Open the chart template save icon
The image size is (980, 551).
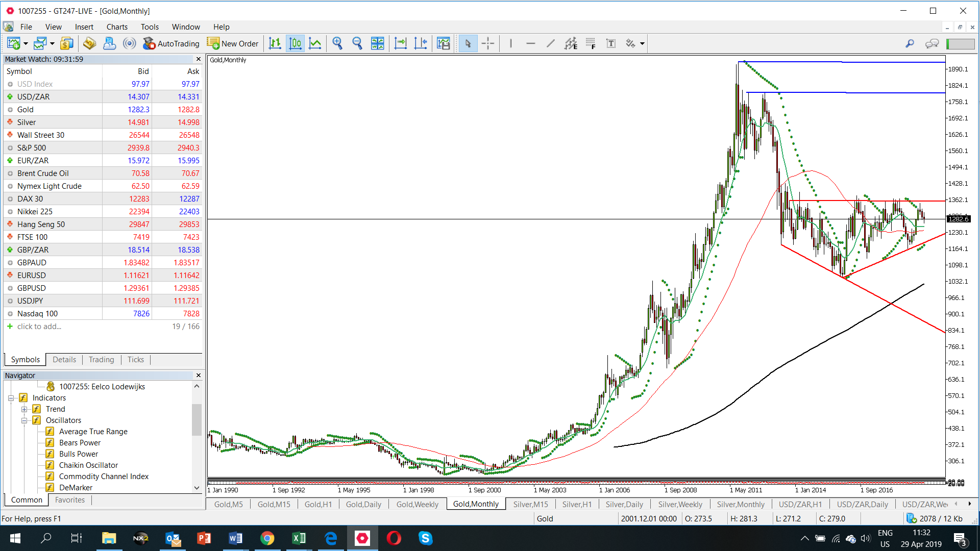(444, 43)
